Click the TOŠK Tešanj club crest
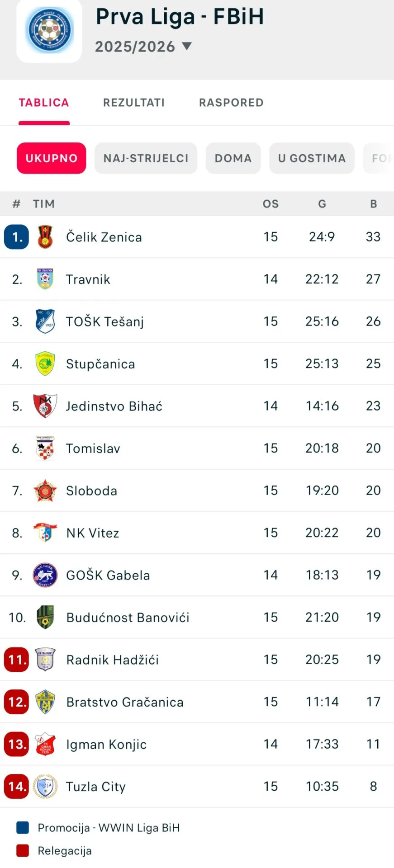 [45, 321]
